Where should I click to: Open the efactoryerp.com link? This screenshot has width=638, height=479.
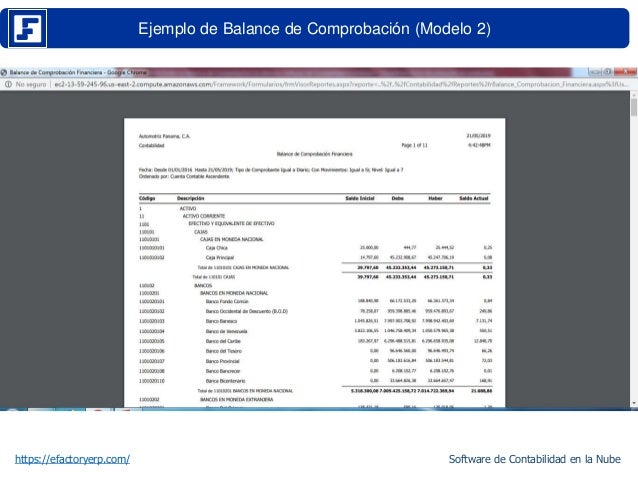[72, 459]
